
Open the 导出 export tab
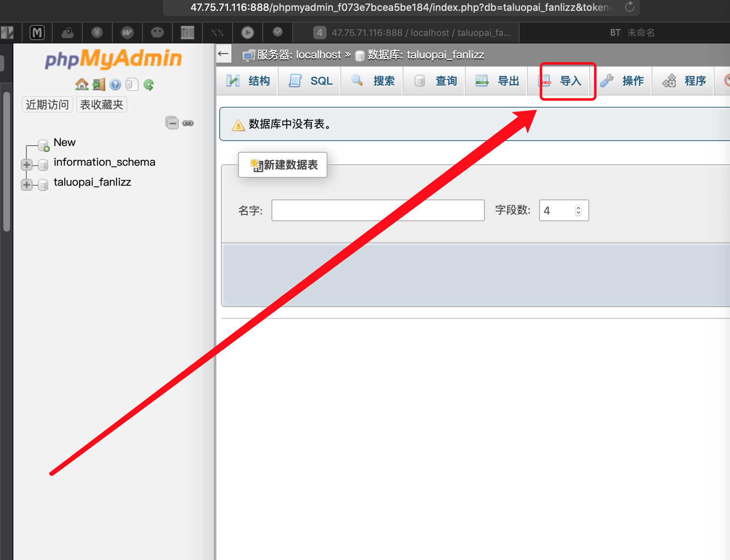498,81
